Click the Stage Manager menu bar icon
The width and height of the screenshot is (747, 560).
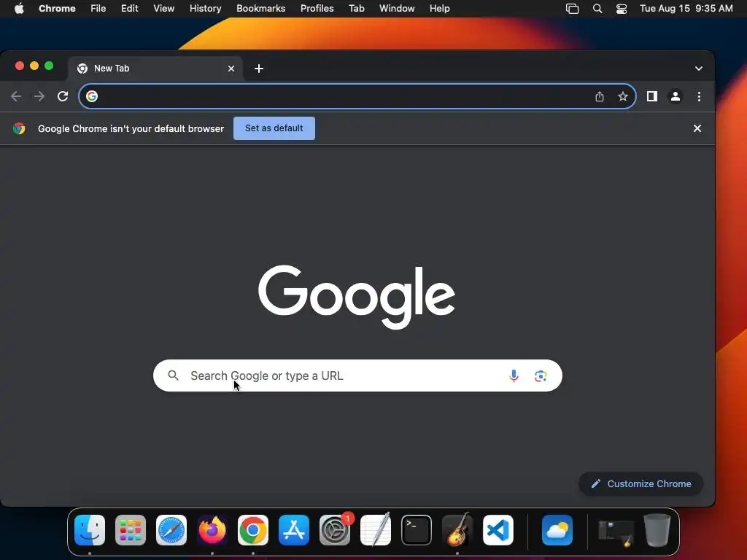point(572,9)
